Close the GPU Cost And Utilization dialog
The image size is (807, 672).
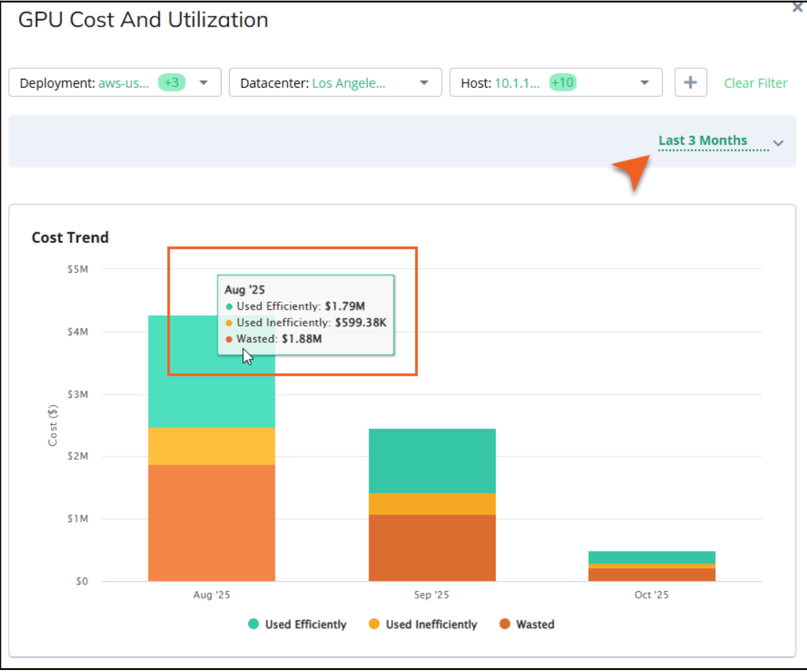click(x=798, y=8)
